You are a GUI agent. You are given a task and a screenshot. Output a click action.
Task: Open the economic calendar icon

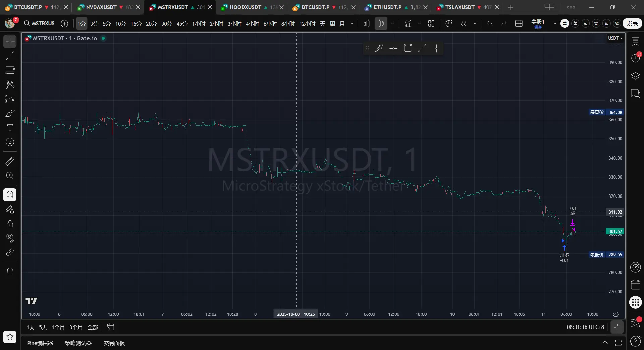636,285
